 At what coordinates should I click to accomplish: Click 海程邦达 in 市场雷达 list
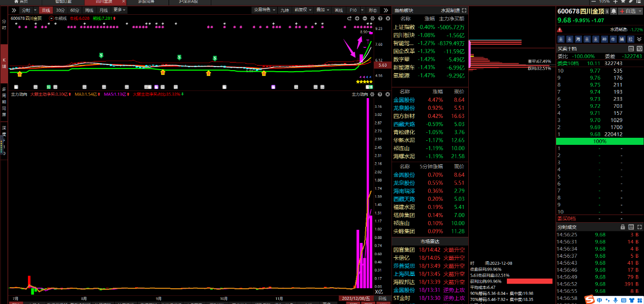(404, 282)
